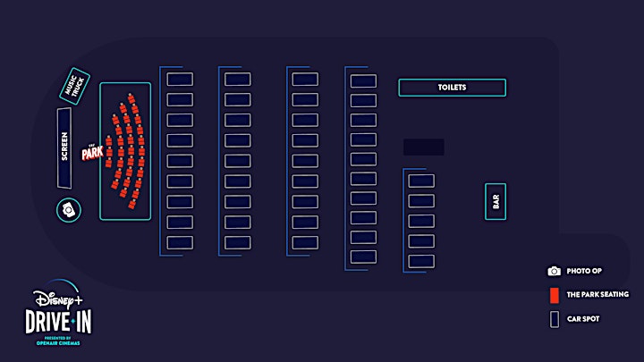Screen dimensions: 644x362
Task: Click the 'CAR SPOT' legend label
Action: coord(583,319)
